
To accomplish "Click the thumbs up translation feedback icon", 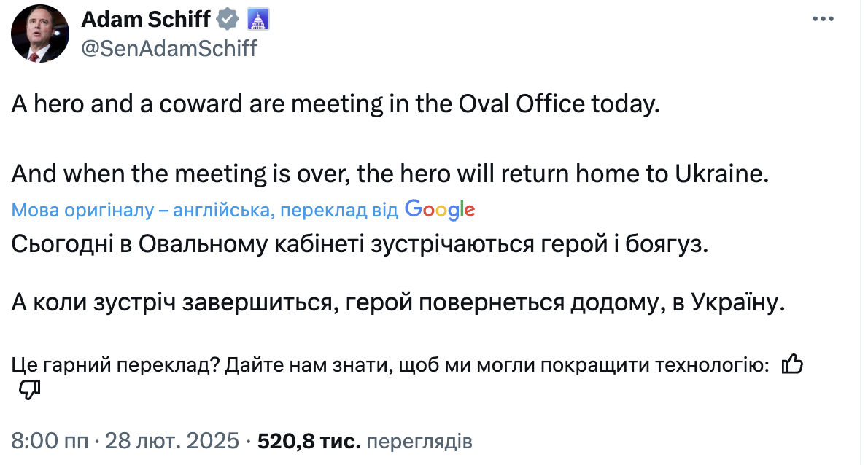I will click(x=791, y=364).
